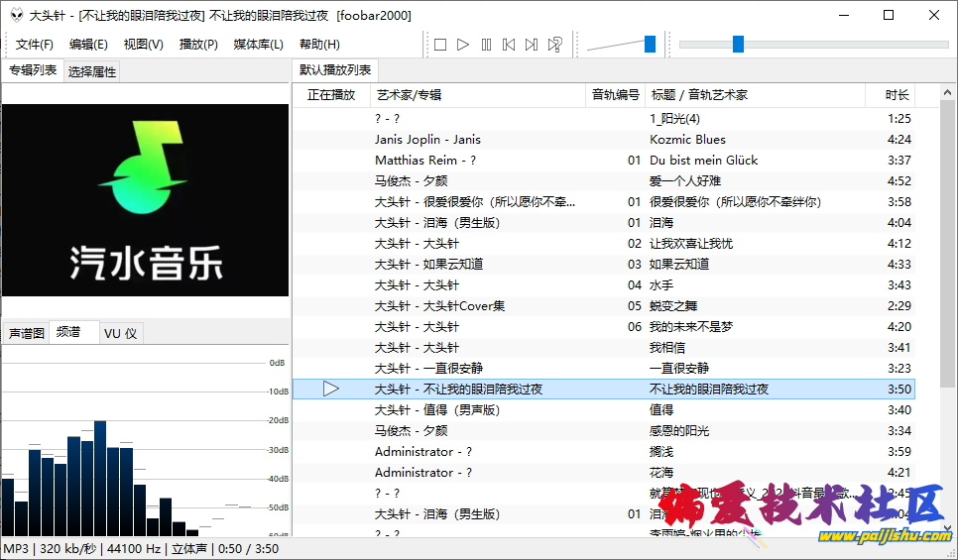958x560 pixels.
Task: Skip to the next track
Action: coord(532,45)
